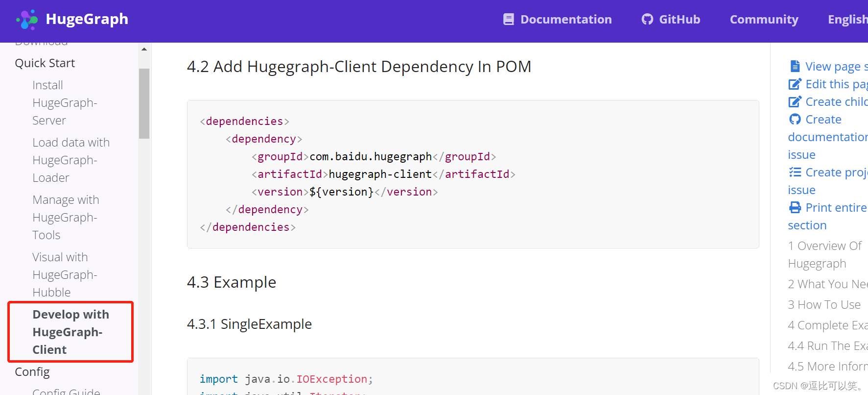Click Create documentation issue link
The height and width of the screenshot is (395, 868).
[x=827, y=137]
